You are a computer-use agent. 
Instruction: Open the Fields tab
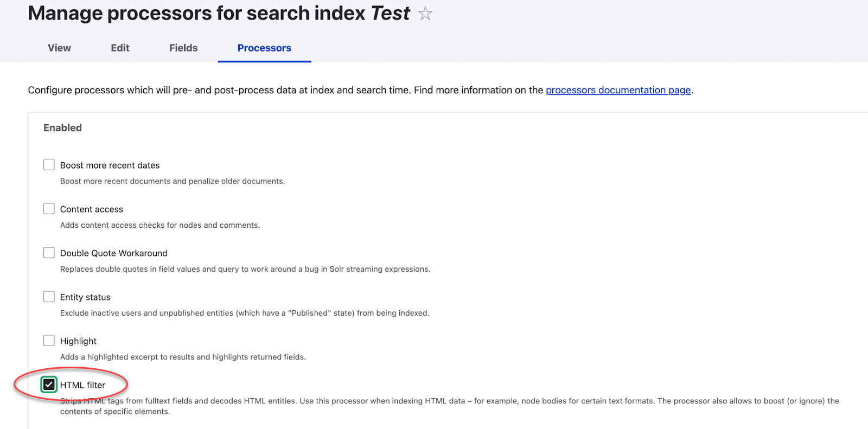coord(183,48)
